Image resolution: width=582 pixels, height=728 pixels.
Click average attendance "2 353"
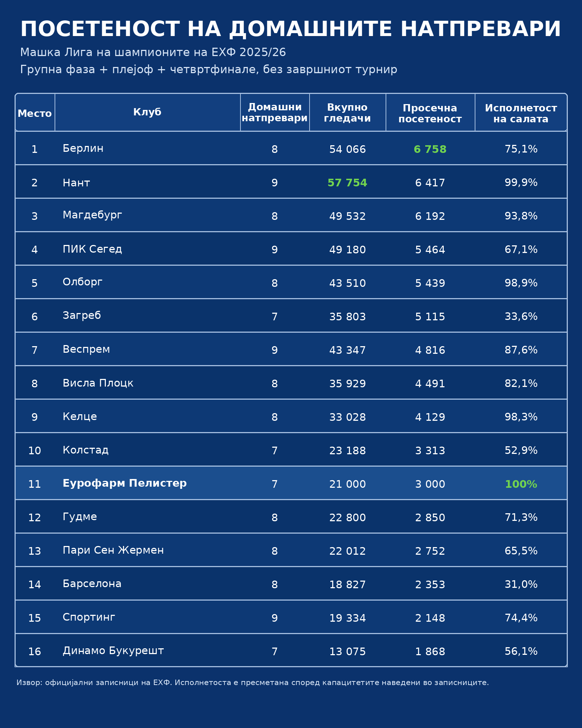(x=430, y=585)
